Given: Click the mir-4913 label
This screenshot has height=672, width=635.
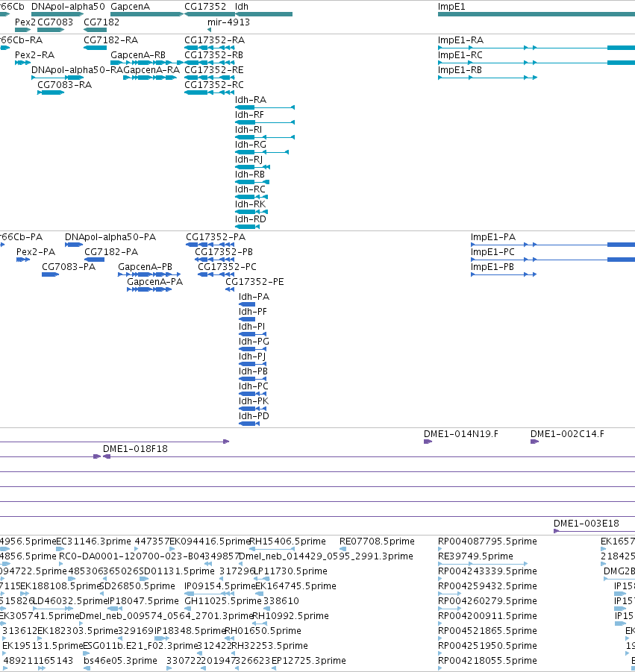Looking at the screenshot, I should (x=228, y=22).
